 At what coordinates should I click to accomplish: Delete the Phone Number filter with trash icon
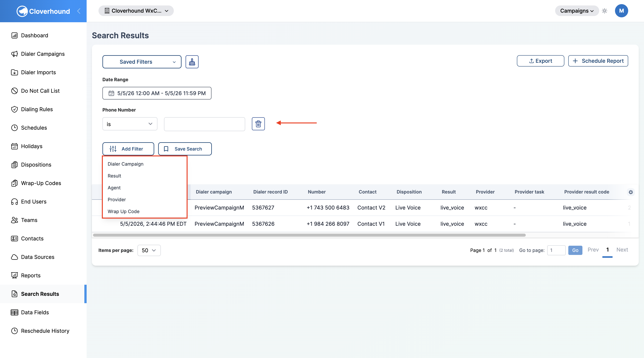[258, 124]
